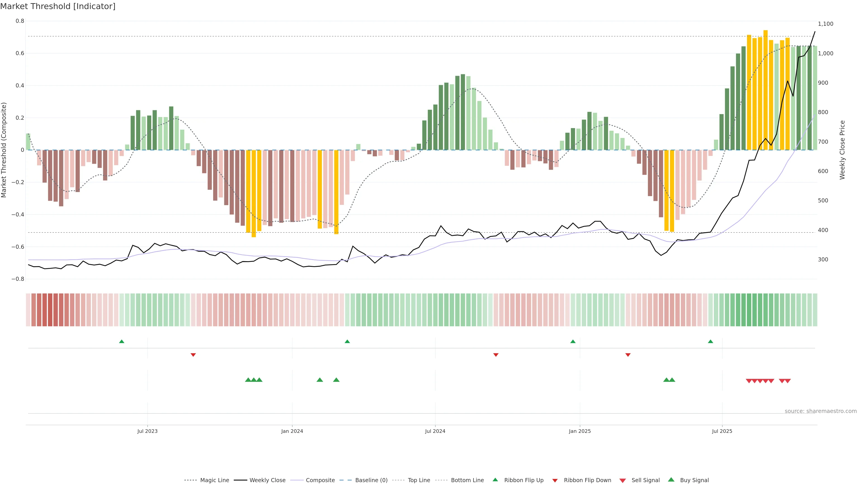Click the Sell Signal legend triangle
Viewport: 868px width, 488px height.
(622, 480)
